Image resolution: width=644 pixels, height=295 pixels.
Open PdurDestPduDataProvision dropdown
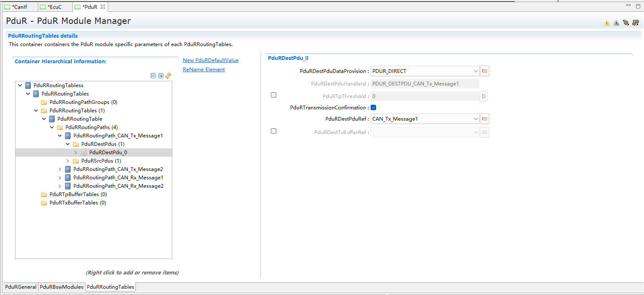tap(475, 71)
